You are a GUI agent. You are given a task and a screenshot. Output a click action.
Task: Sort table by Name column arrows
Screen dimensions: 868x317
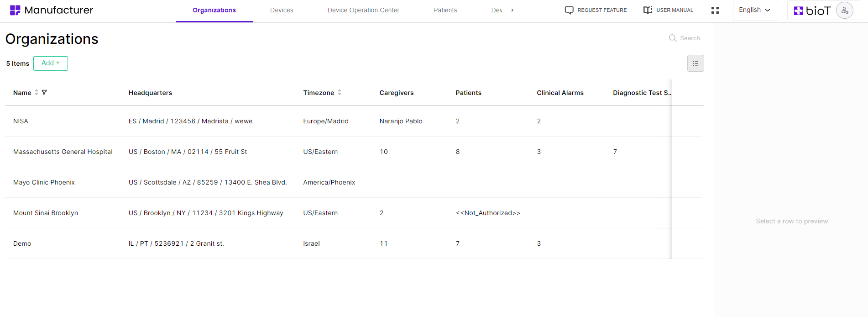pyautogui.click(x=37, y=92)
